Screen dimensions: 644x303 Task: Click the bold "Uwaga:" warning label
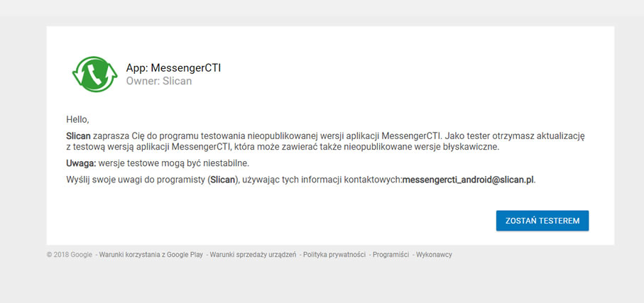click(81, 163)
